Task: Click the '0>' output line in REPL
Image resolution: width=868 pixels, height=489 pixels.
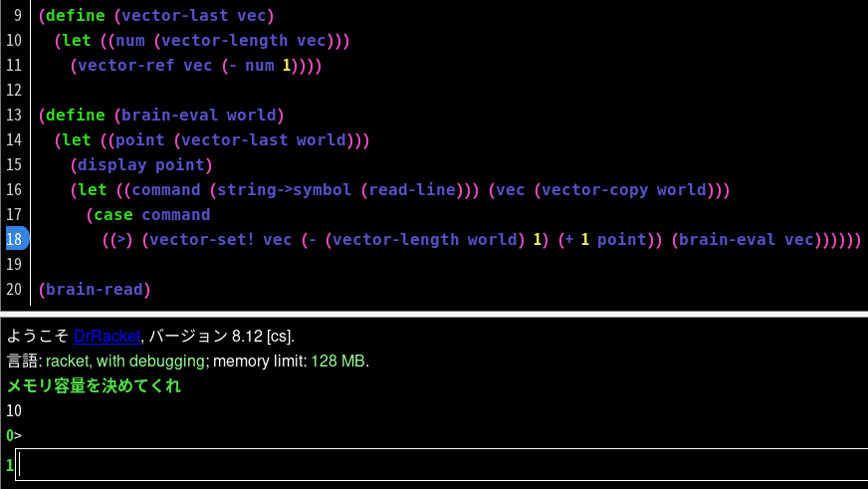Action: [x=14, y=435]
